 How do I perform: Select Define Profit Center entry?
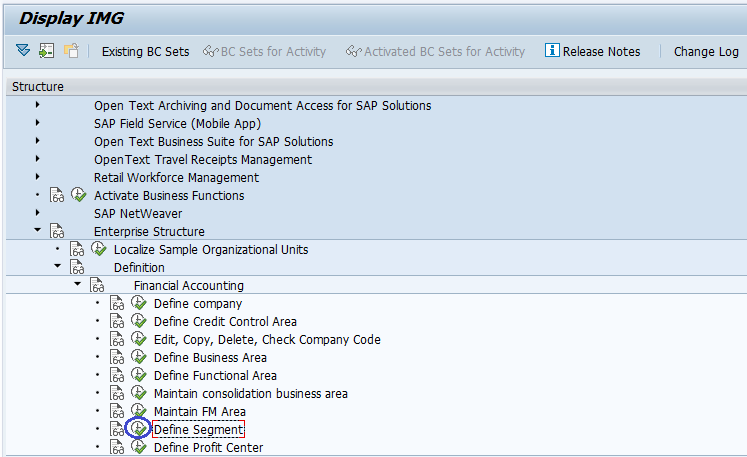[208, 447]
